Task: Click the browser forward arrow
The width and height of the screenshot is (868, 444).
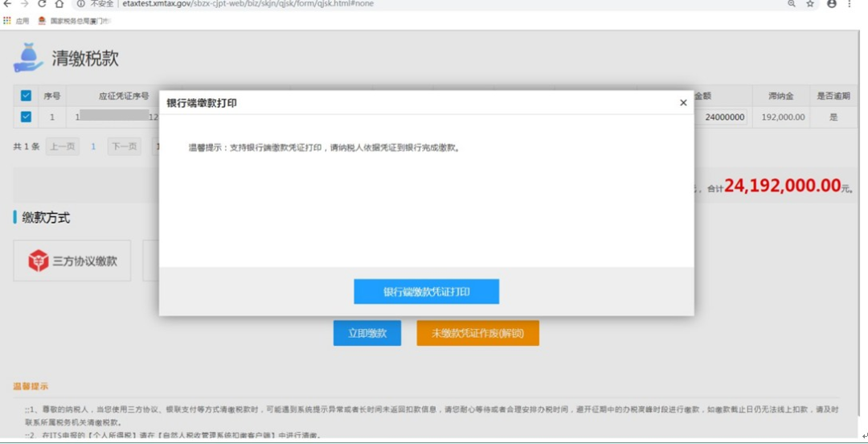Action: [24, 3]
